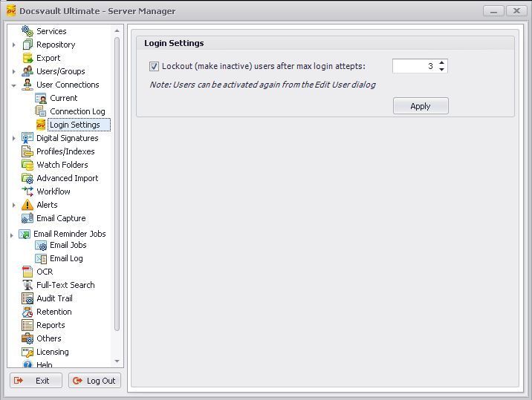Image resolution: width=532 pixels, height=400 pixels.
Task: Toggle the Email Reminder Jobs expander arrow
Action: 12,235
